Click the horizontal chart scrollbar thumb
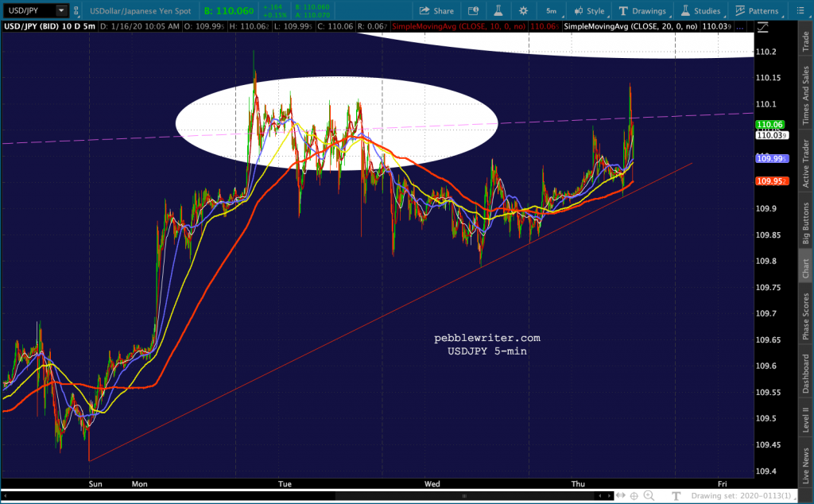 [463, 496]
